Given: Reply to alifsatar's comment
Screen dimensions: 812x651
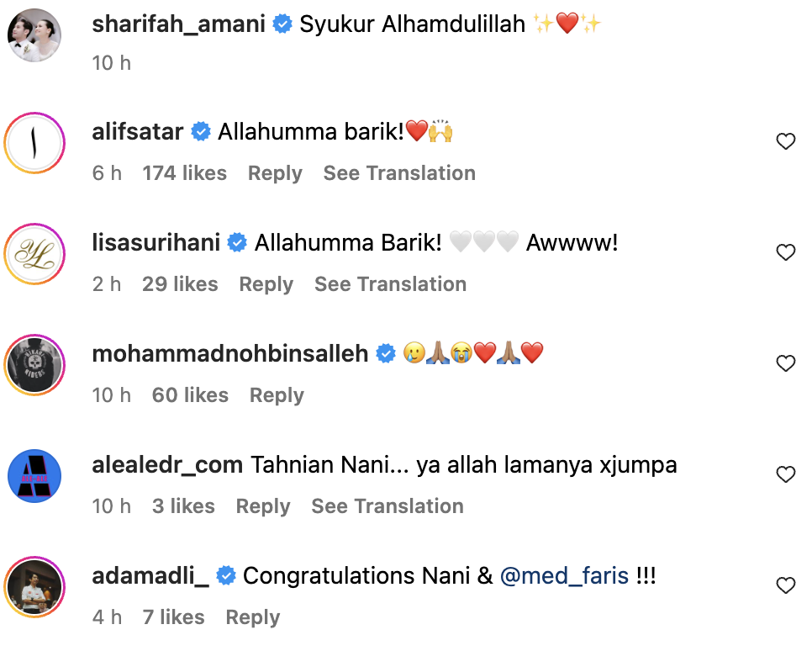Looking at the screenshot, I should coord(275,173).
